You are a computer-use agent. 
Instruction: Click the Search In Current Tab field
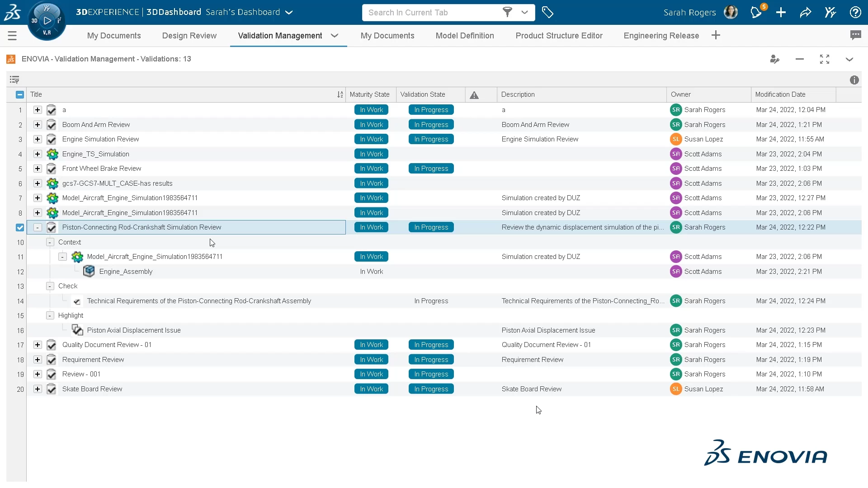(x=429, y=13)
